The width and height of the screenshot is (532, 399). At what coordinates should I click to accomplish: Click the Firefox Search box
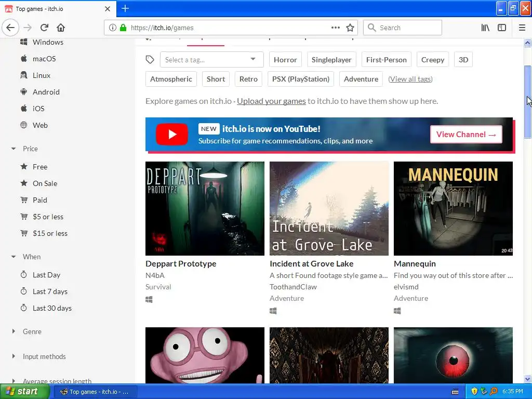click(403, 28)
